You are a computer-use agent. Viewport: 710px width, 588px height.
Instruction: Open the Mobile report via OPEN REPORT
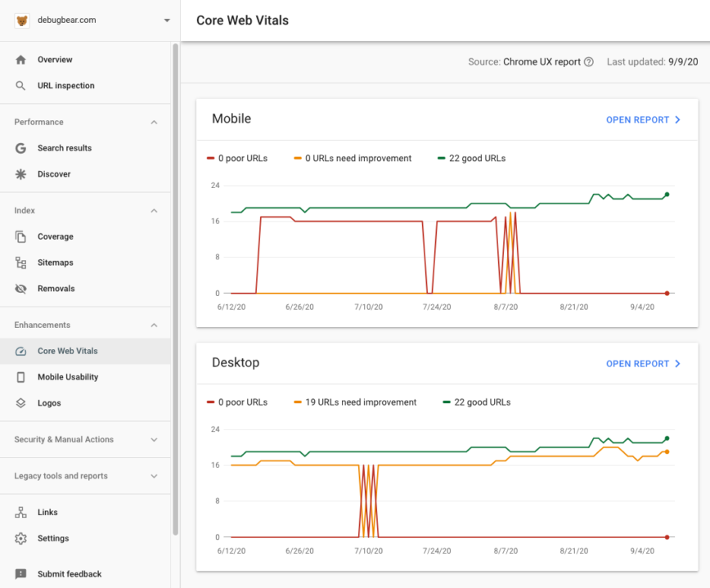(643, 119)
